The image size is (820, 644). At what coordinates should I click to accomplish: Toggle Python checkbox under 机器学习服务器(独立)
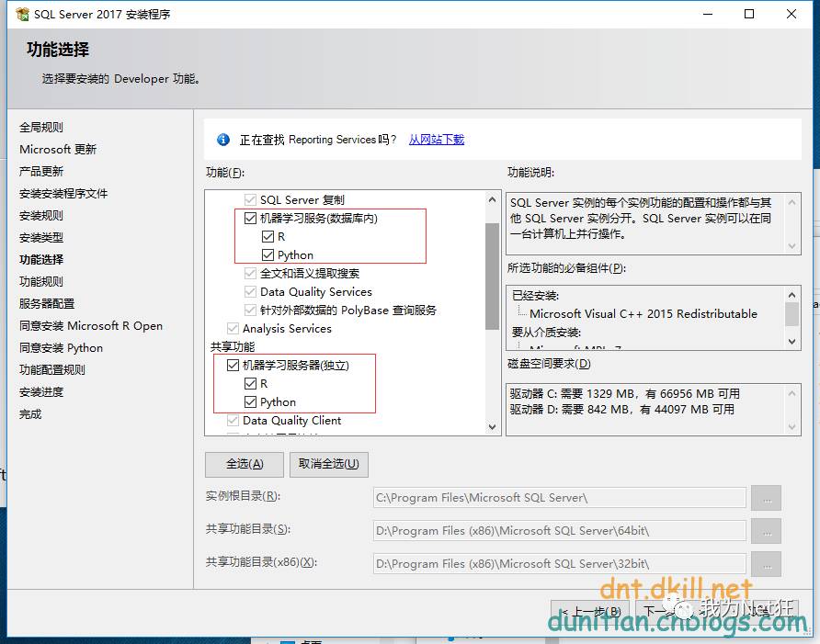coord(250,402)
